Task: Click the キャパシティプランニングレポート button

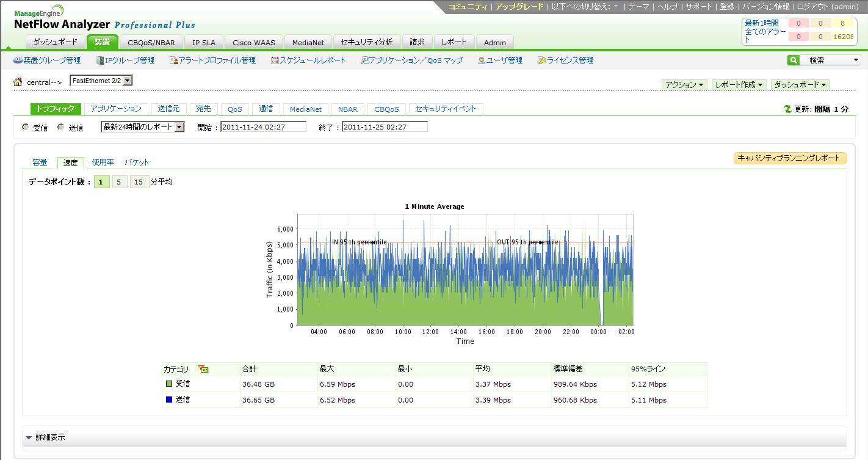Action: tap(790, 158)
